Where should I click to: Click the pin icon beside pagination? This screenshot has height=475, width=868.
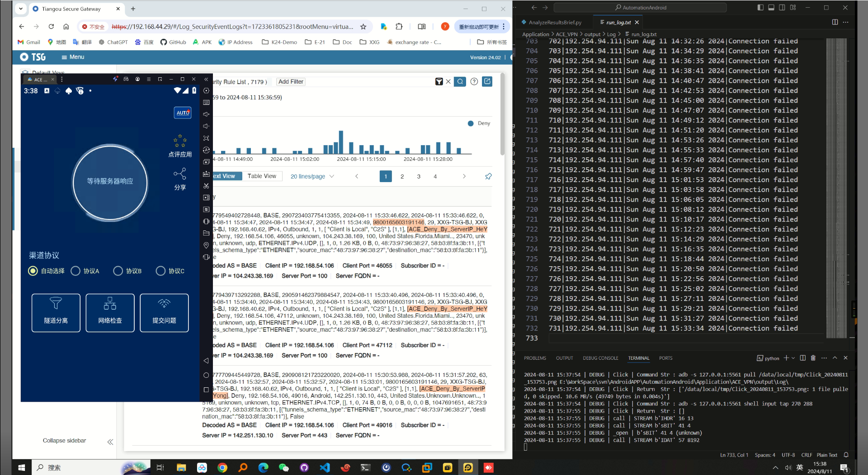tap(488, 176)
